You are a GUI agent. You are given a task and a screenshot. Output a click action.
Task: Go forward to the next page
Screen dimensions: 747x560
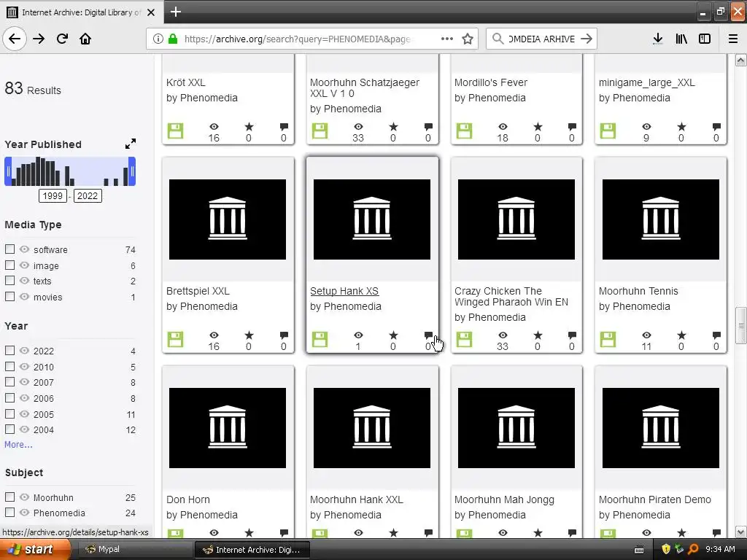click(39, 39)
